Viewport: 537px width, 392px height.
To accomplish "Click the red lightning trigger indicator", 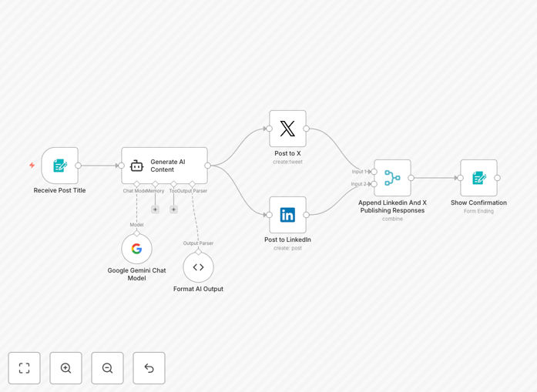I will point(32,166).
